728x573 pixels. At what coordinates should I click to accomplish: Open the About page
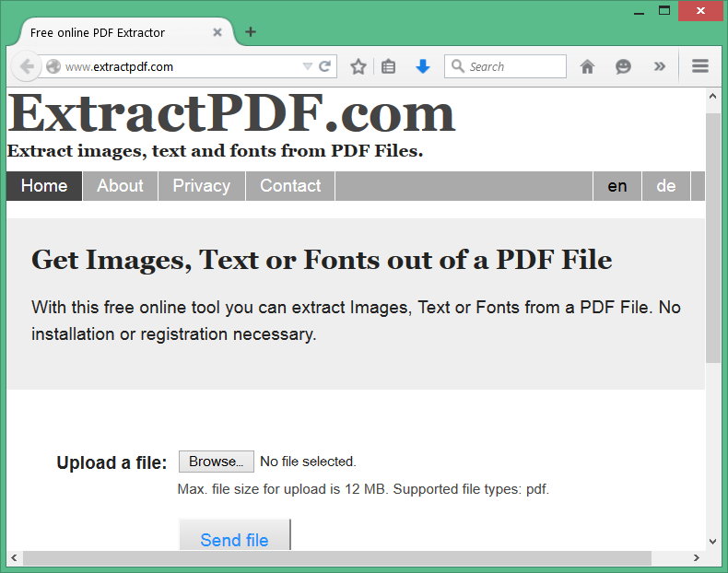[x=120, y=185]
